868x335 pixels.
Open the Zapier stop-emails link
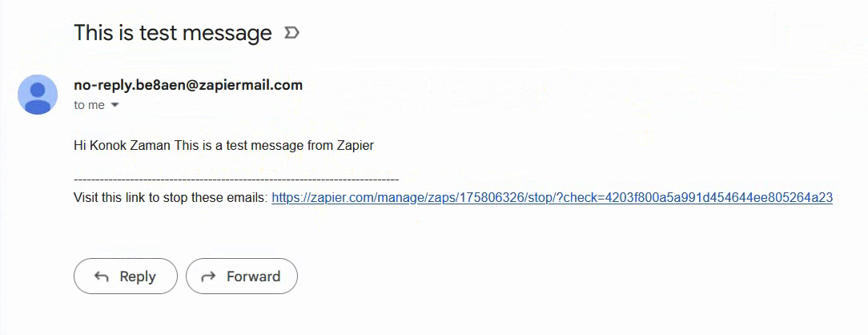552,197
